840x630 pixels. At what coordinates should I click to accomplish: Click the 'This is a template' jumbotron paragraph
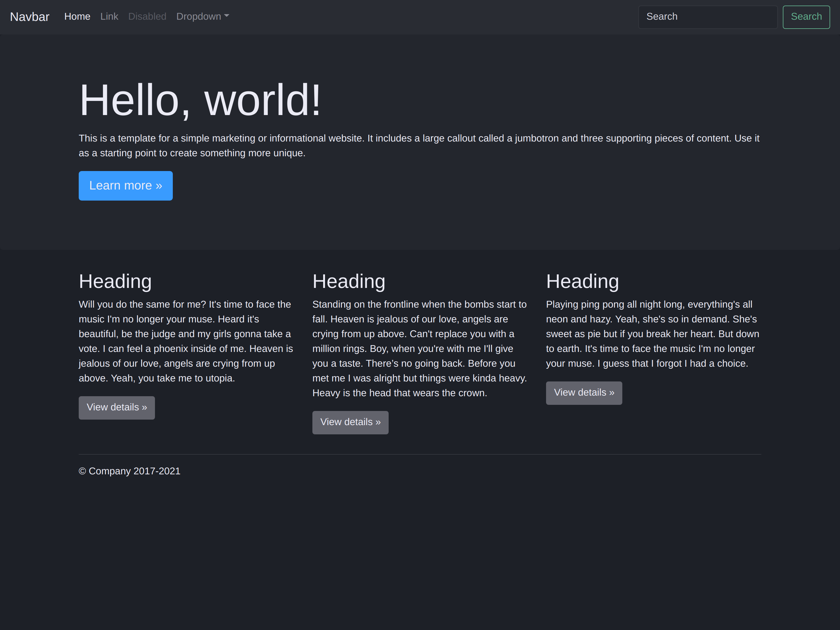pyautogui.click(x=419, y=146)
